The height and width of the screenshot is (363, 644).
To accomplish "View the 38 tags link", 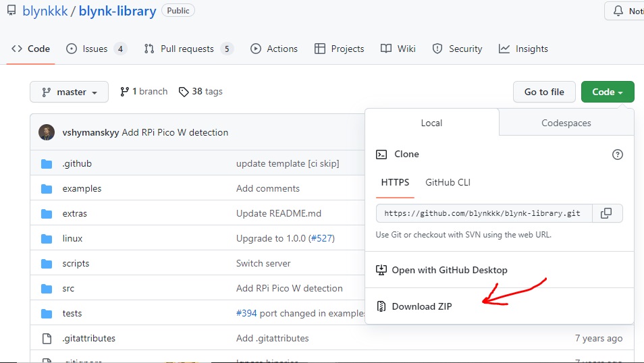I will (x=200, y=92).
